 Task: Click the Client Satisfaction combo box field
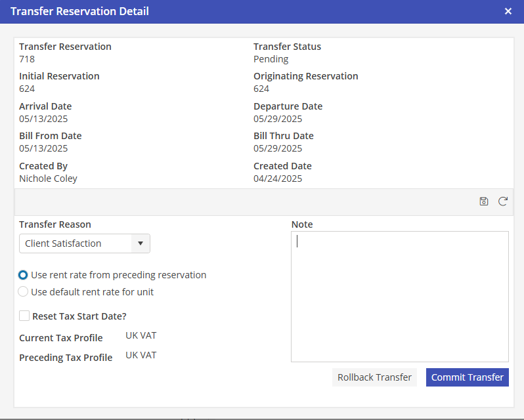coord(75,243)
